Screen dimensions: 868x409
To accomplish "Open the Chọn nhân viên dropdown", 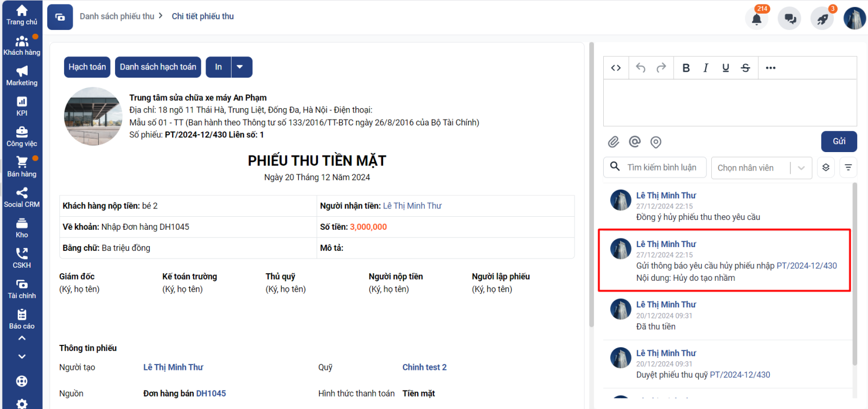I will coord(761,168).
